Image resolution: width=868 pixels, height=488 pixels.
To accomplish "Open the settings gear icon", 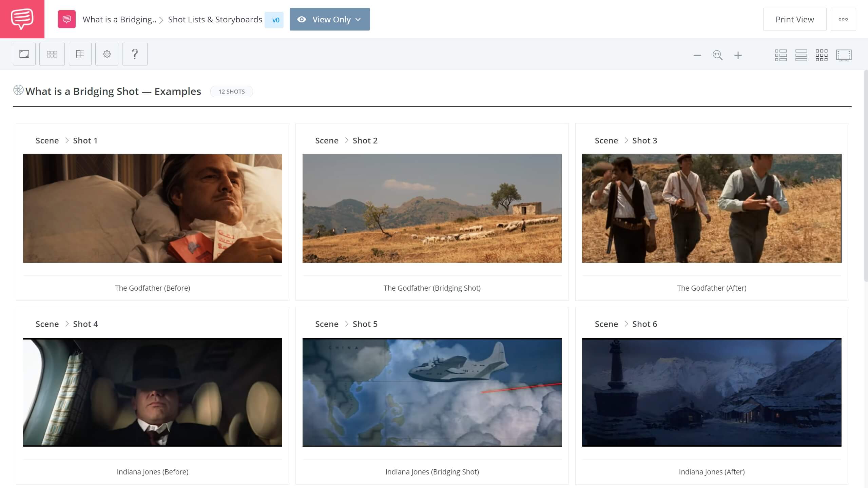I will (107, 54).
